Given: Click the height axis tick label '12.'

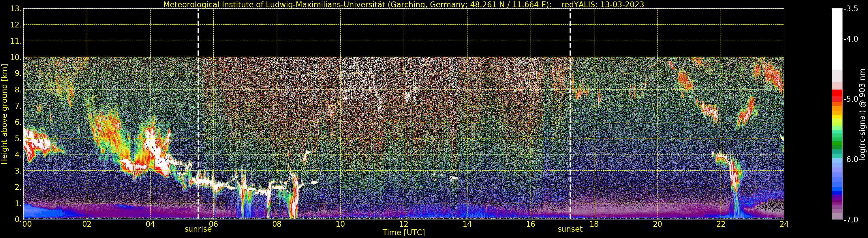Looking at the screenshot, I should [x=16, y=25].
